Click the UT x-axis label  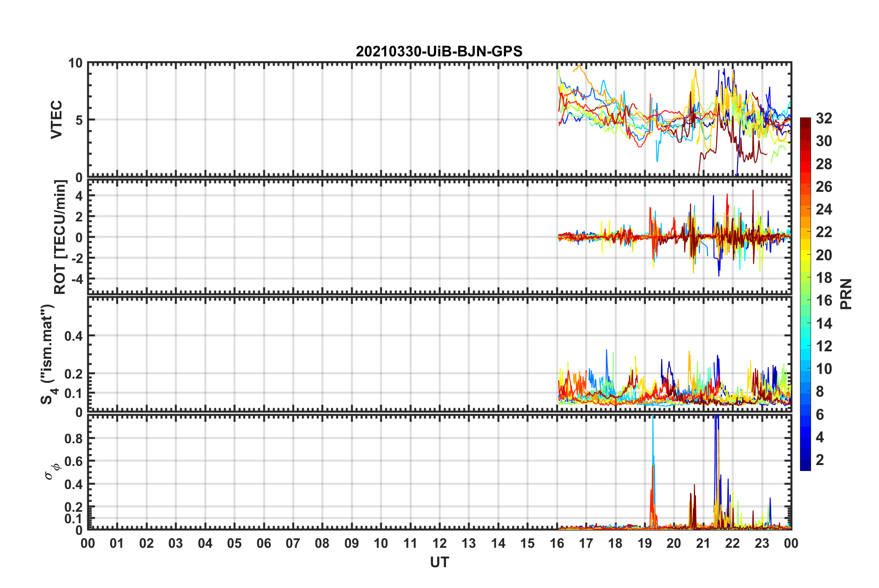(x=439, y=562)
